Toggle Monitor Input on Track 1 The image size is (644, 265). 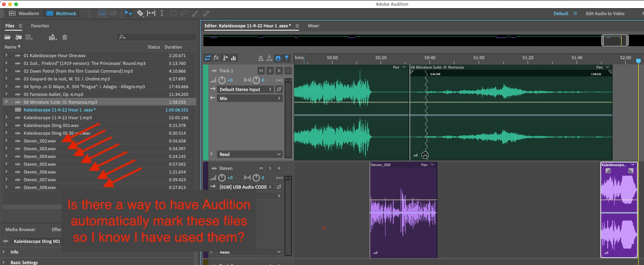coord(288,71)
